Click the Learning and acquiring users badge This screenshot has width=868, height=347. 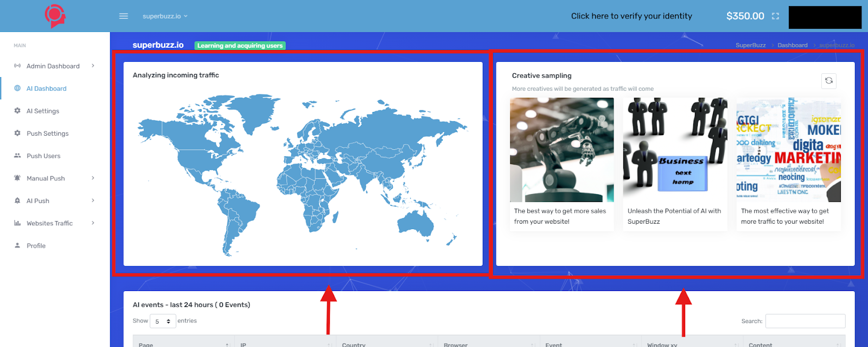pos(240,46)
